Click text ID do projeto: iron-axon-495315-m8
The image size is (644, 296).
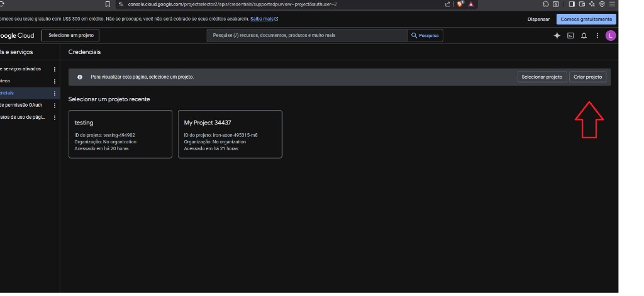pyautogui.click(x=221, y=135)
